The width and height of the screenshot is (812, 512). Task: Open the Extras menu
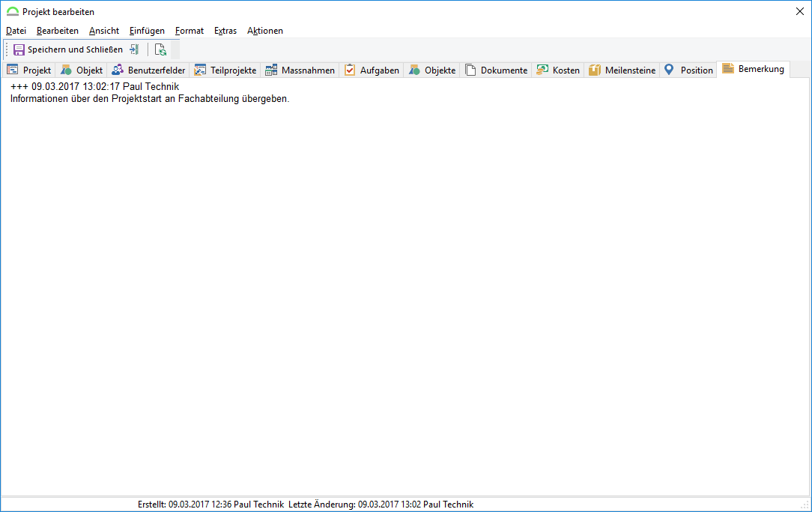pos(225,31)
